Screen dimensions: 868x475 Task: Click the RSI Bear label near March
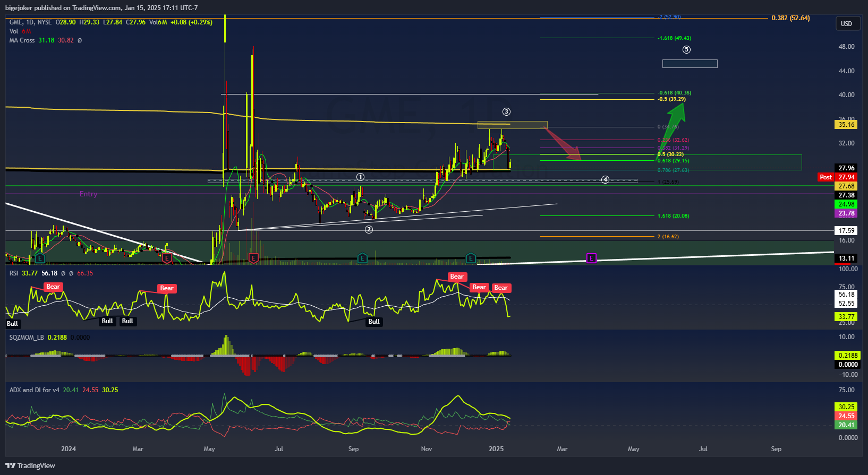(x=167, y=289)
